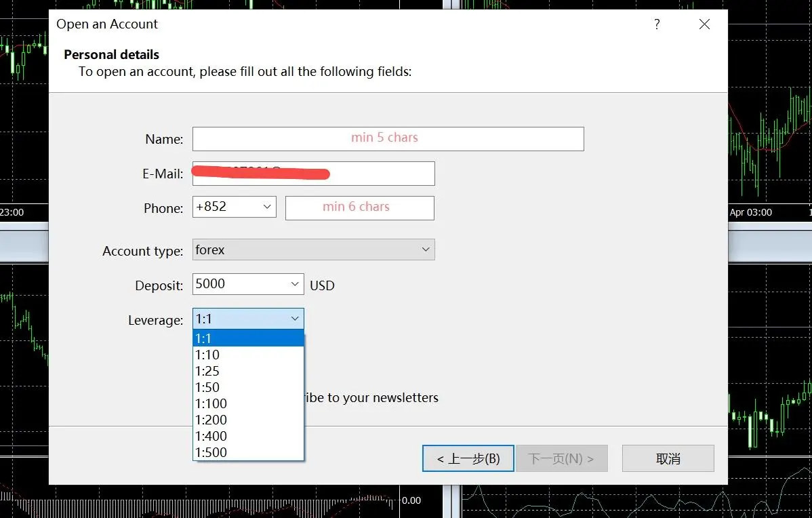Screen dimensions: 812x518
Task: Click the 上一步(B) back button
Action: click(468, 458)
